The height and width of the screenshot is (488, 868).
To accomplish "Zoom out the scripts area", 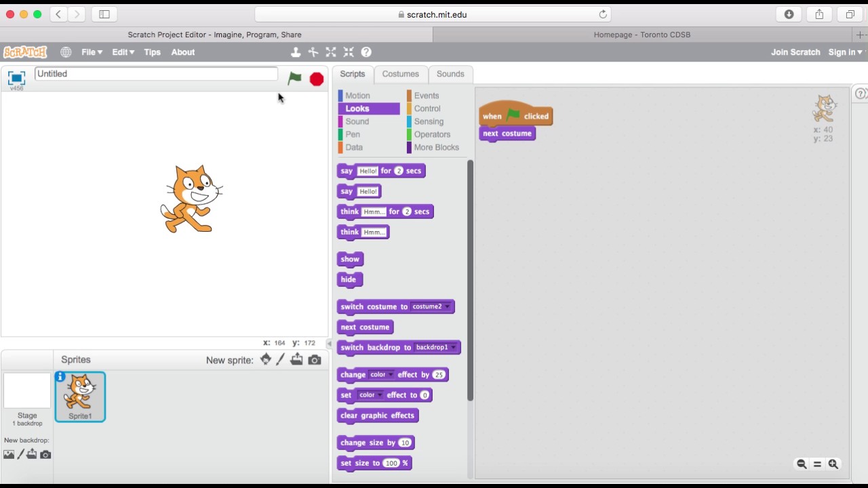I will (802, 464).
